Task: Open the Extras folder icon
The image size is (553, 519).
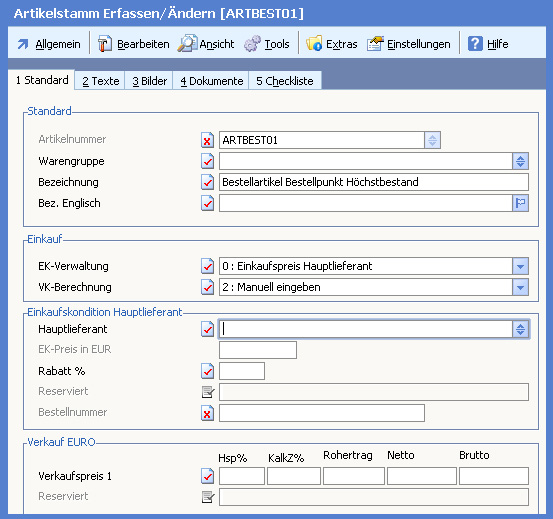Action: pos(314,44)
